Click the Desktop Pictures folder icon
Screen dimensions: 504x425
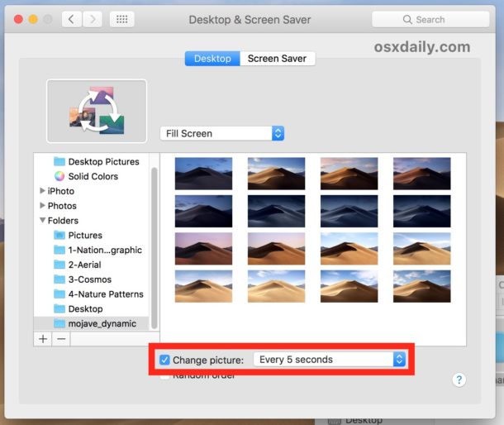[x=59, y=161]
